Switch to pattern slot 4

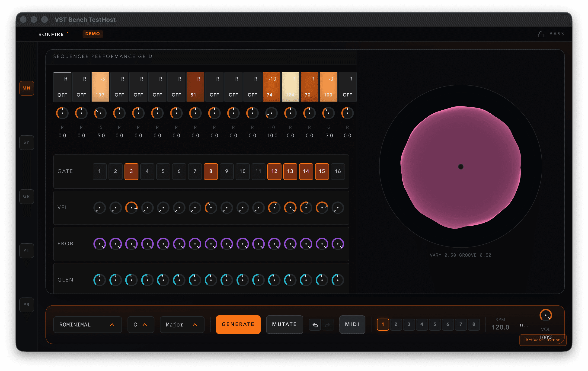(x=422, y=325)
